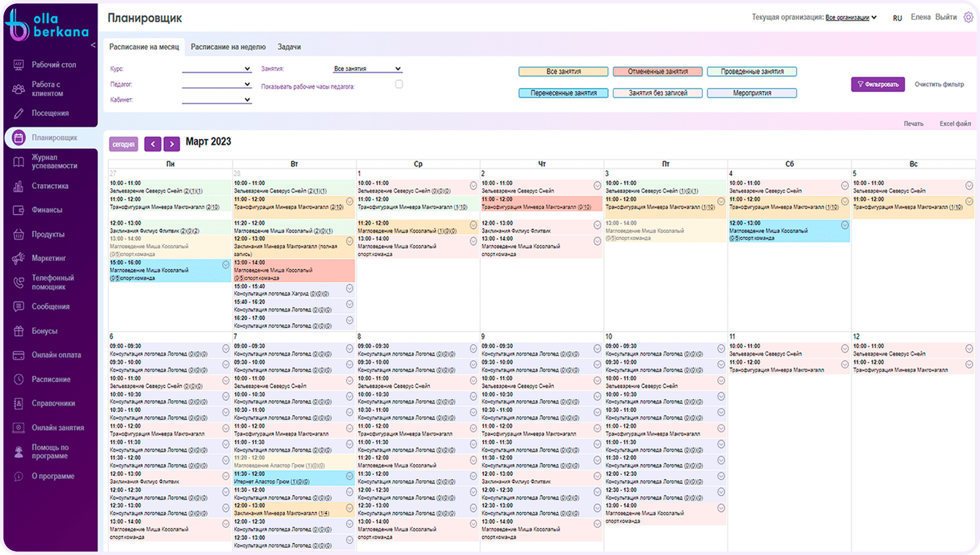Mark Wednesday 1 March 10:00 lesson circle
Viewport: 980px width, 555px height.
(473, 185)
